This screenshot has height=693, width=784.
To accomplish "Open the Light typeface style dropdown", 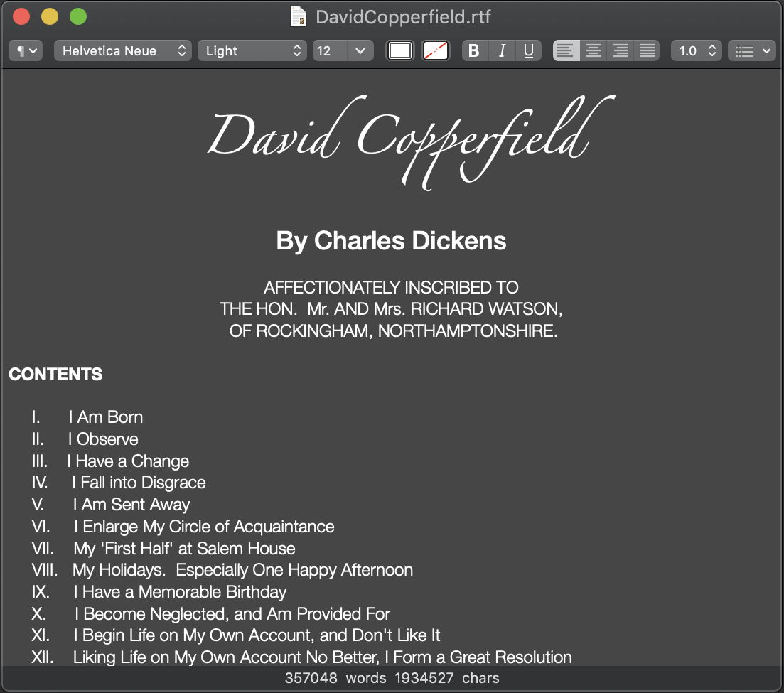I will [252, 51].
